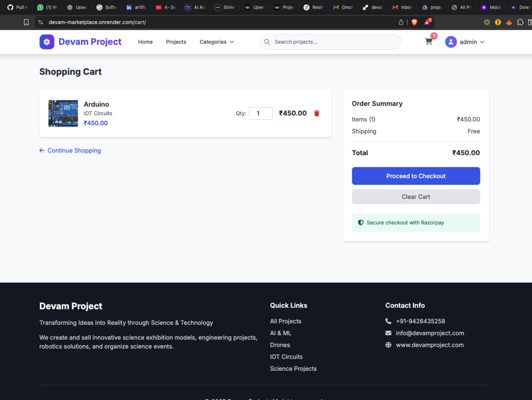Switch to the Google Softw tab

[106, 7]
